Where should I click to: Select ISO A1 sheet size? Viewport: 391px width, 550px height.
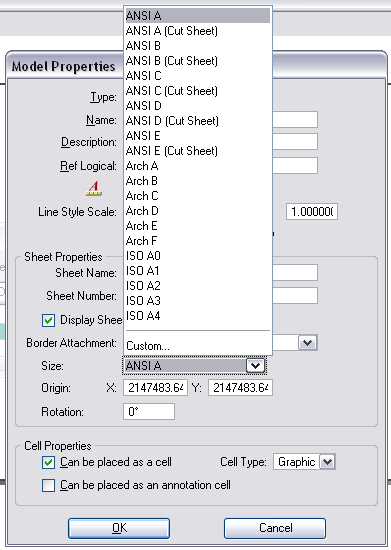point(198,271)
